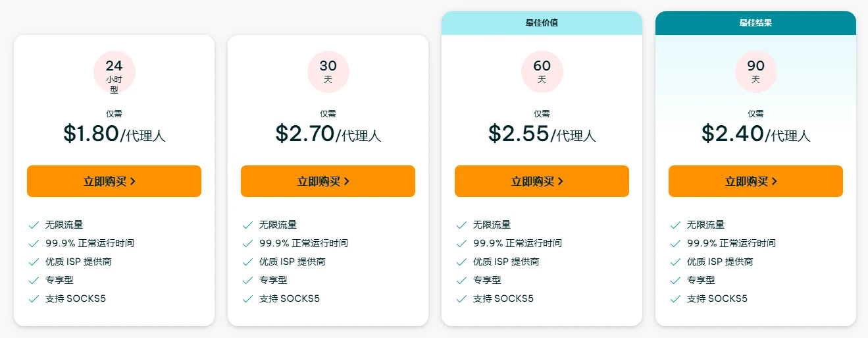This screenshot has width=868, height=338.
Task: Select the 24 小时型 circular badge
Action: pyautogui.click(x=114, y=72)
